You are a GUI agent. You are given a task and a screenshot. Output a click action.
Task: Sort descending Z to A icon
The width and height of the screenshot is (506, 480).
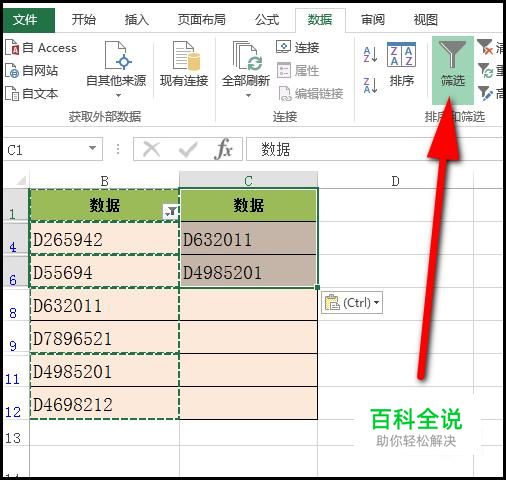(370, 85)
